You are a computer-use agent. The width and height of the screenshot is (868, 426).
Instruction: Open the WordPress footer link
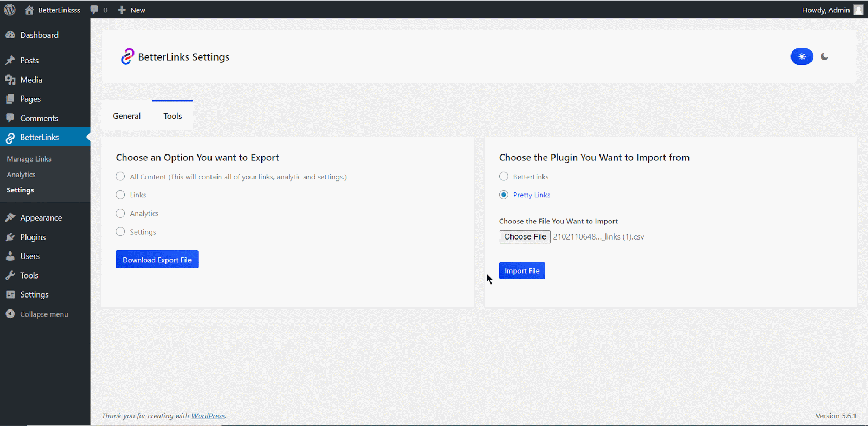tap(208, 416)
